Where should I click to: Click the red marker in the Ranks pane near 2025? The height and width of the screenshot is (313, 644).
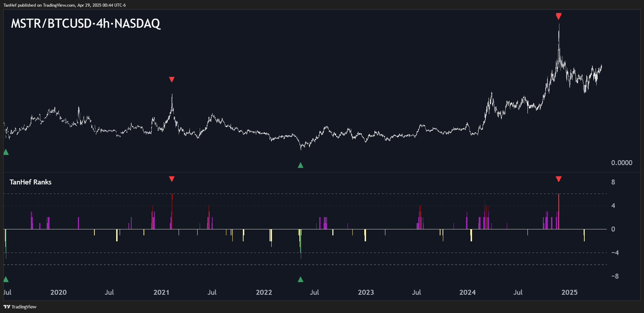(x=559, y=179)
